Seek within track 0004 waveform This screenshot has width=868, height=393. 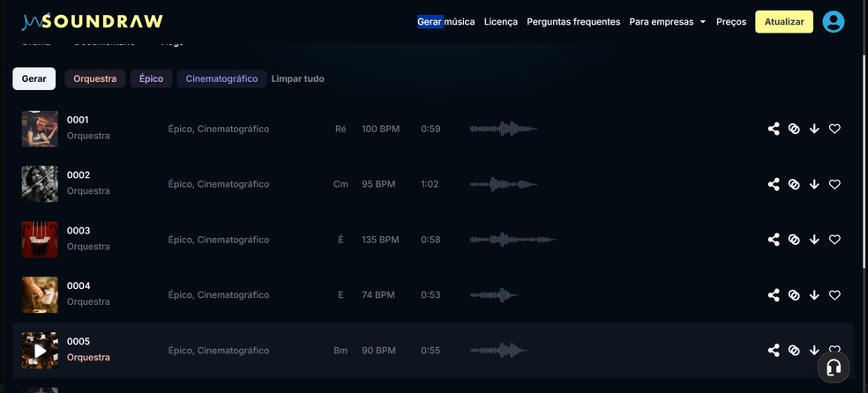[494, 294]
